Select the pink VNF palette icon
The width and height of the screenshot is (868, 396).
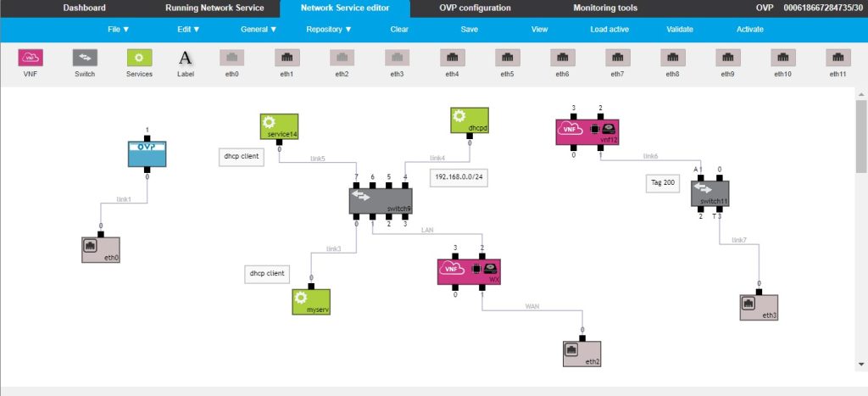(31, 58)
